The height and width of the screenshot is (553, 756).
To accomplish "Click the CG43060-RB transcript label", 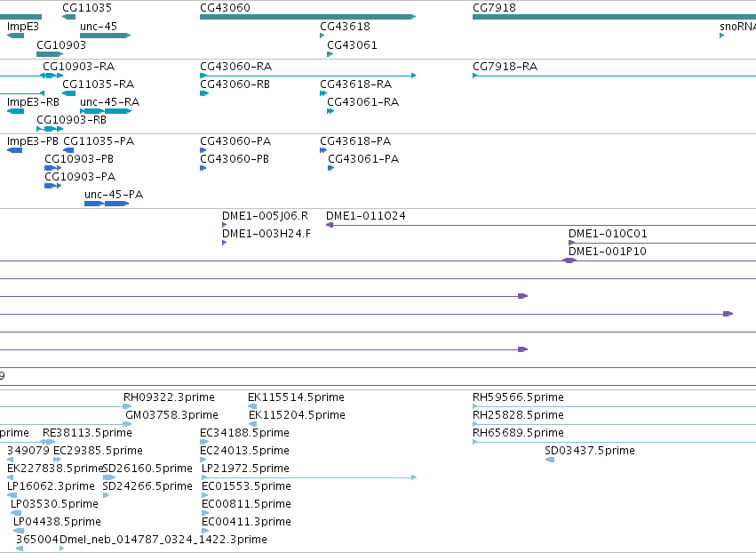I will tap(235, 84).
